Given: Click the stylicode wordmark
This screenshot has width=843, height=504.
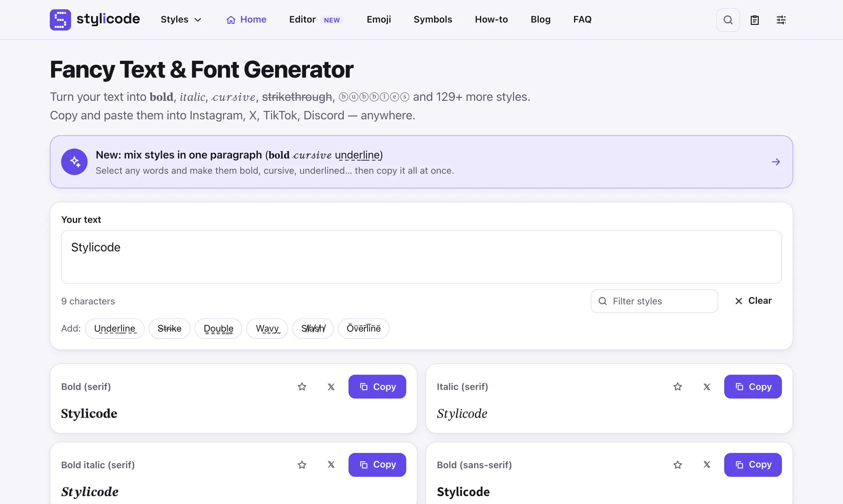Looking at the screenshot, I should coord(108,19).
